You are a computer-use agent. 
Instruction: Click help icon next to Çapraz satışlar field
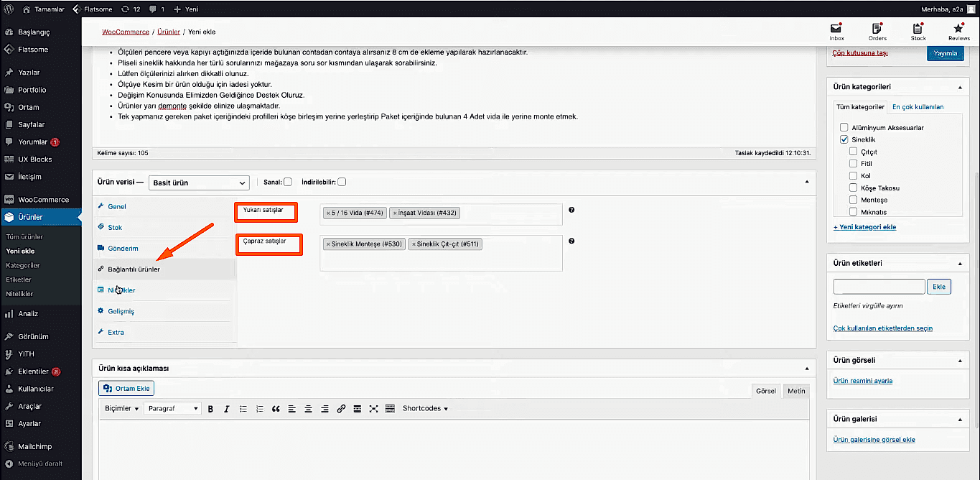coord(571,241)
